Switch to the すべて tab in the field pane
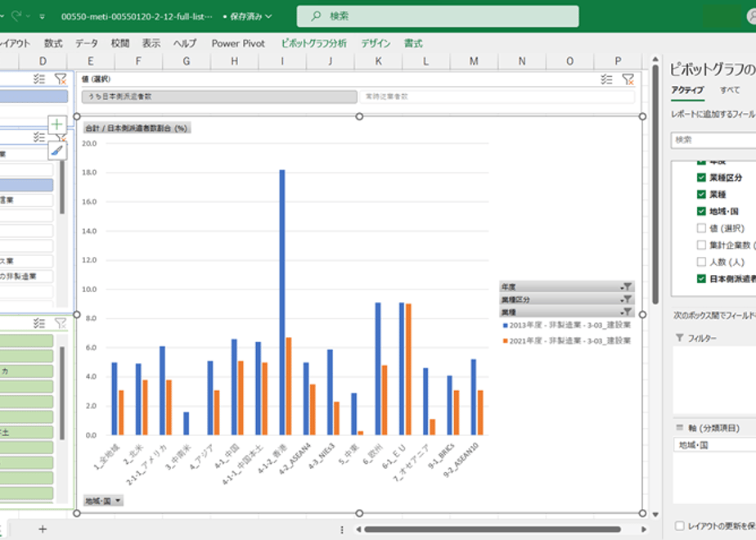Screen dimensions: 756x540 (730, 90)
